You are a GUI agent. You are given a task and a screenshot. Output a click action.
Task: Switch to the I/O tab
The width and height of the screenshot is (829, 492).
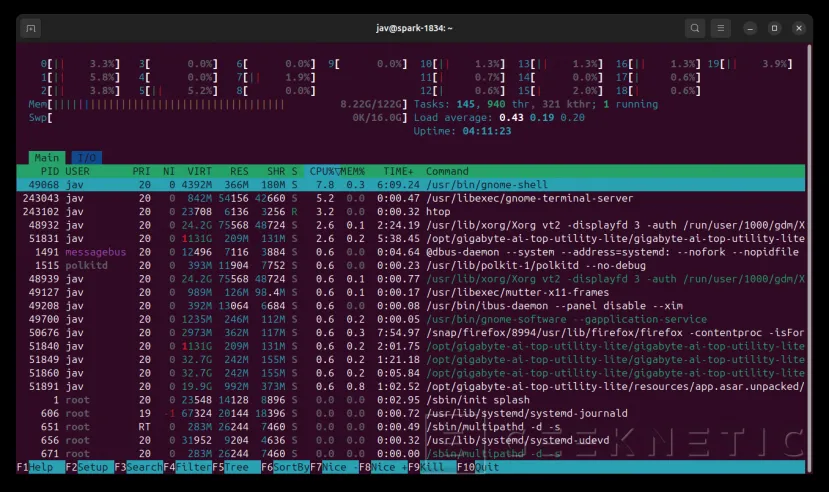[87, 157]
